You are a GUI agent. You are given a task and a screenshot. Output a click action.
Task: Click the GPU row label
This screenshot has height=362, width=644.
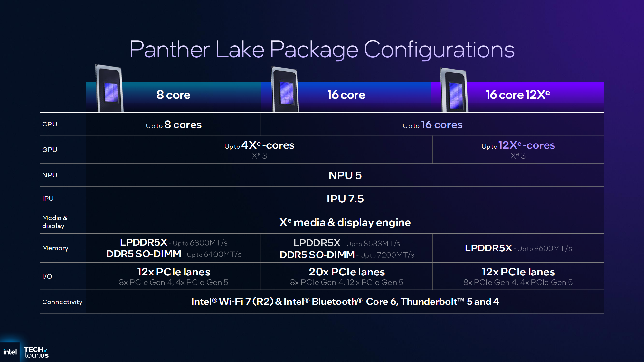pos(50,150)
